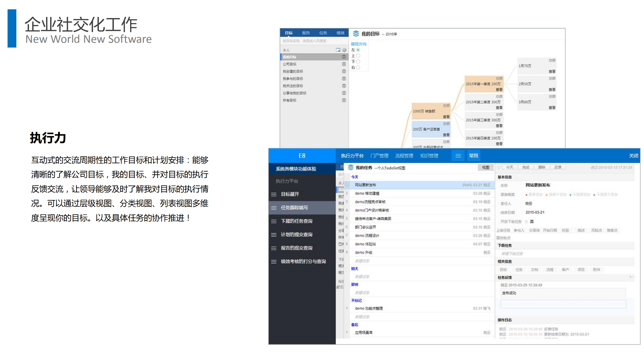Select the red 重要紧急 urgency dot
Viewport: 644px width, 362px height.
(x=526, y=194)
